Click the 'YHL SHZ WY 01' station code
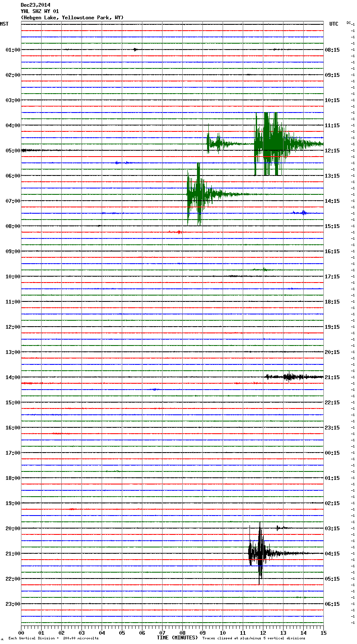The height and width of the screenshot is (644, 357). coord(39,11)
